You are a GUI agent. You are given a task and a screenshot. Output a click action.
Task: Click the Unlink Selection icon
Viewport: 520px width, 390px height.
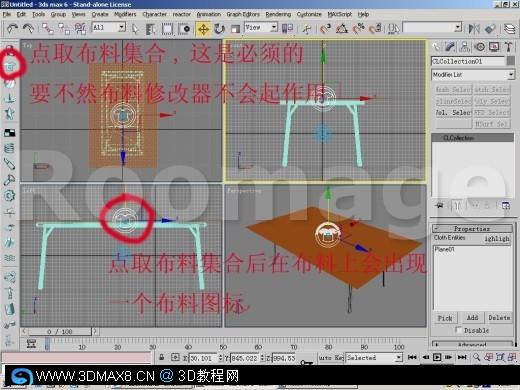click(x=64, y=29)
